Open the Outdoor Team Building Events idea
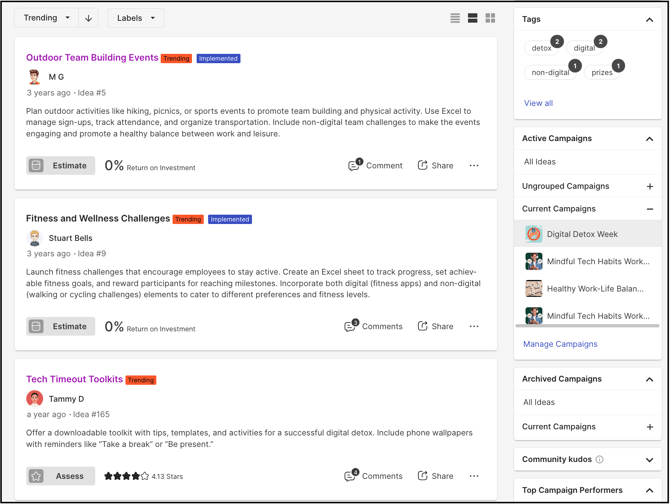The height and width of the screenshot is (504, 670). pos(92,58)
